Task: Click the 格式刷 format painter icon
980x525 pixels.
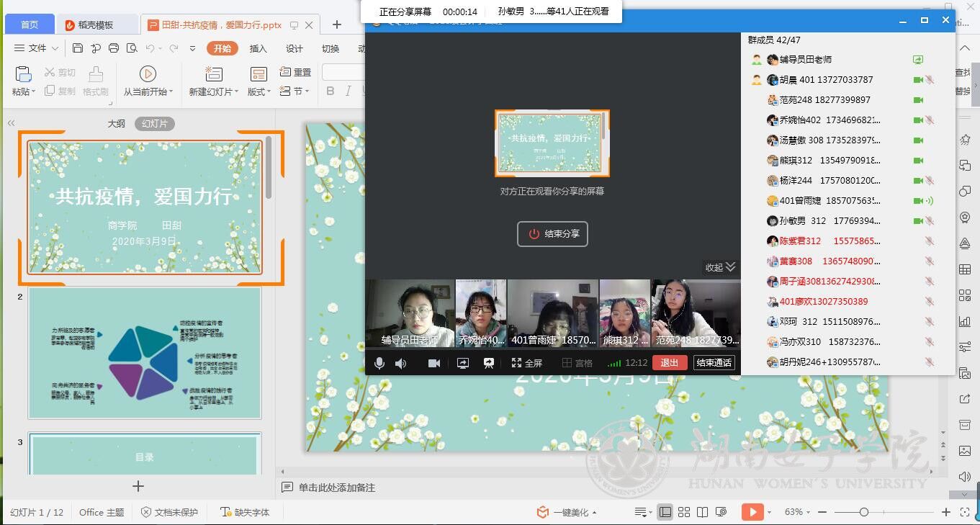Action: point(95,73)
